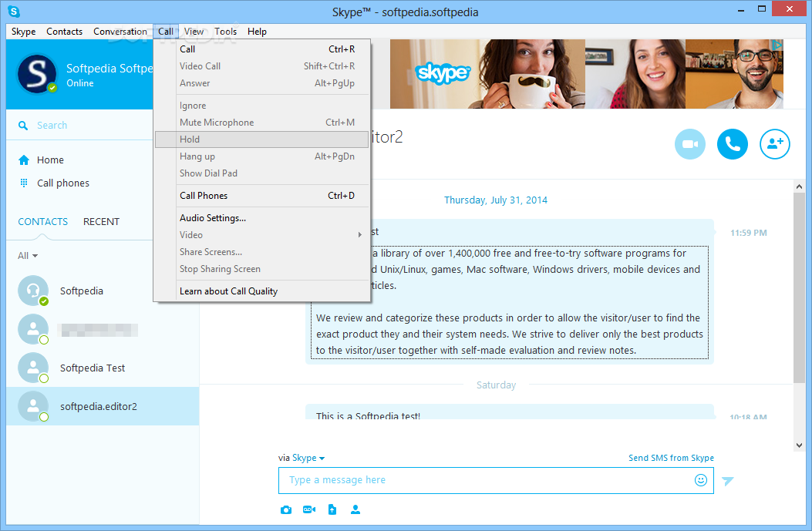This screenshot has height=531, width=812.
Task: Click the contact card icon below the message box
Action: [355, 509]
